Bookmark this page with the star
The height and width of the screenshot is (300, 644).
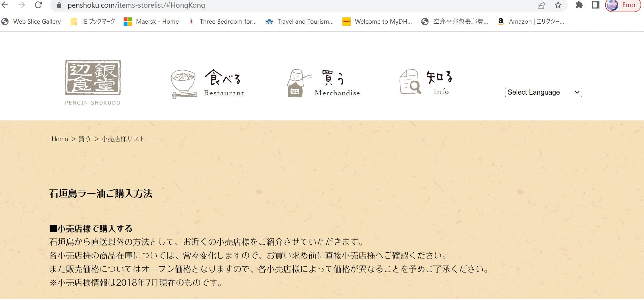tap(558, 5)
